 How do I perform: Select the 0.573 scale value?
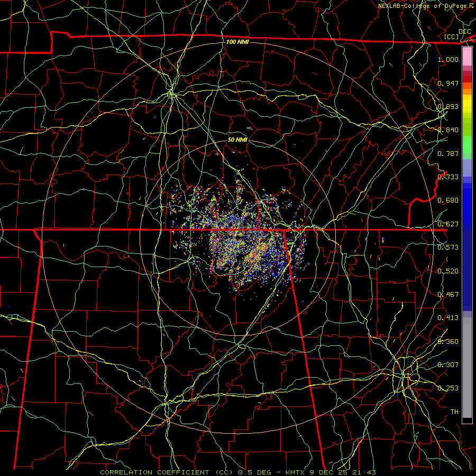pos(448,248)
